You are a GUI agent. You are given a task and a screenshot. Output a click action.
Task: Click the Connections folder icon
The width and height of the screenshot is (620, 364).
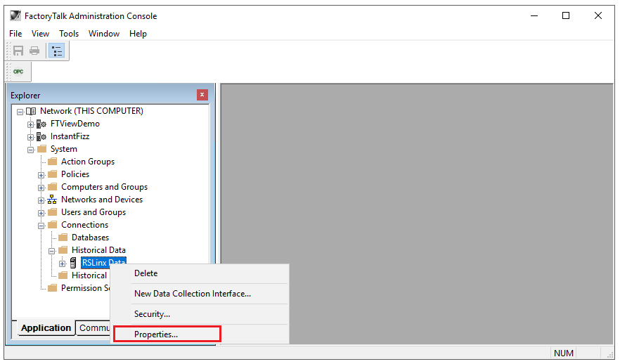(x=52, y=224)
